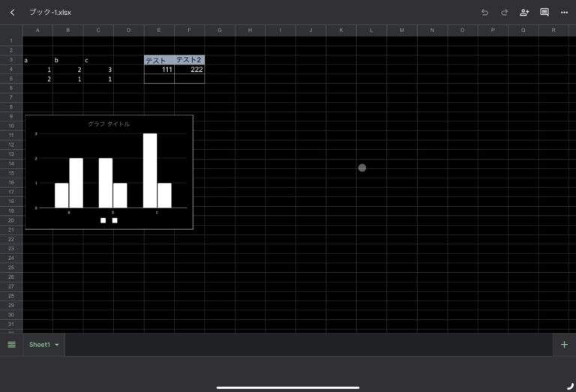
Task: Add a new sheet with the plus icon
Action: click(564, 344)
